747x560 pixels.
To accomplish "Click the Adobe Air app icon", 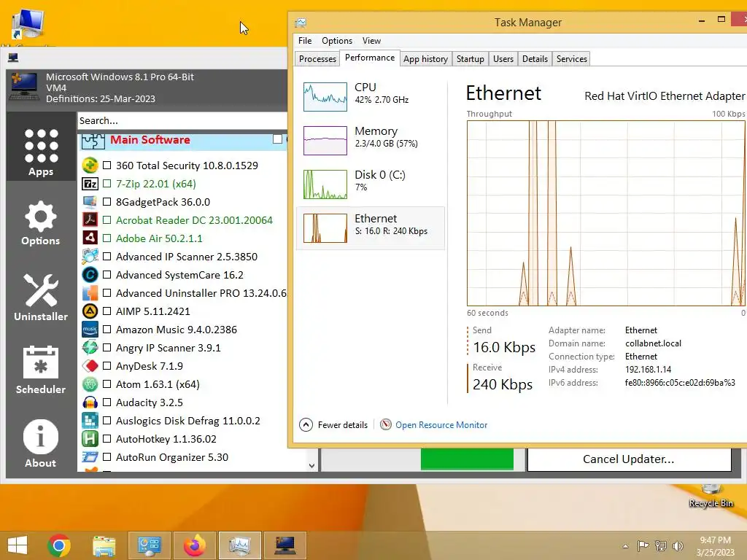I will [x=90, y=238].
